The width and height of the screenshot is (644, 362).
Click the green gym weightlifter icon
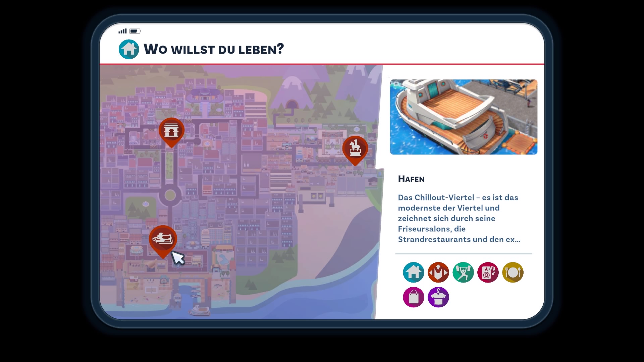pyautogui.click(x=463, y=272)
